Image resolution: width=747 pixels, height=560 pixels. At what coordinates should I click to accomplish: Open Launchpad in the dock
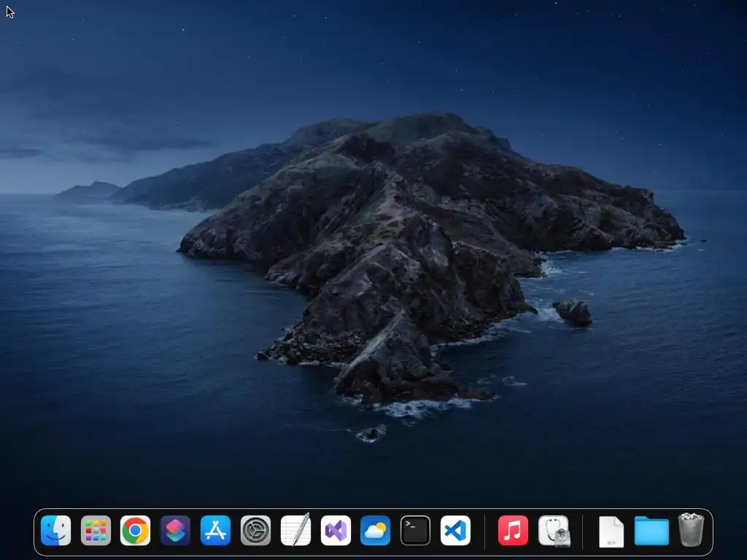pos(96,531)
